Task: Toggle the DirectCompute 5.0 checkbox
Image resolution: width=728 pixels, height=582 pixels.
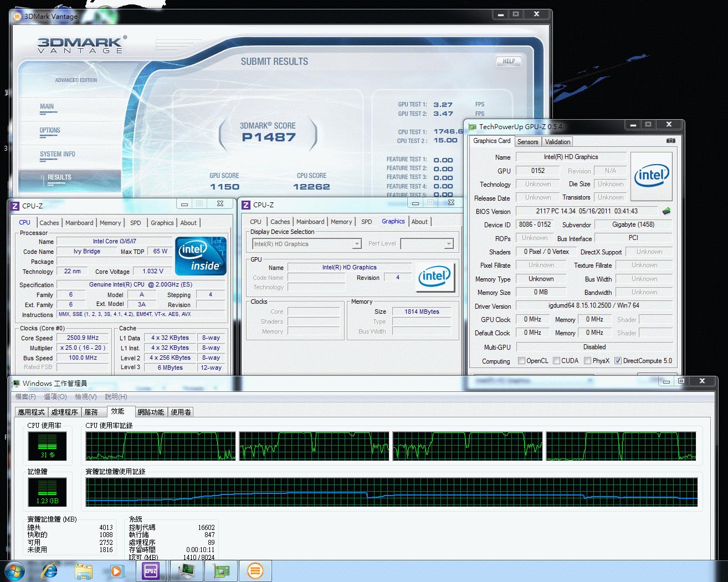Action: click(618, 361)
